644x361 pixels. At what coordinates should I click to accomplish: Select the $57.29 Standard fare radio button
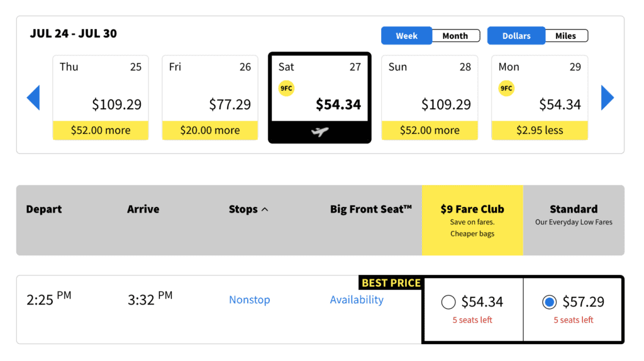[x=549, y=303]
